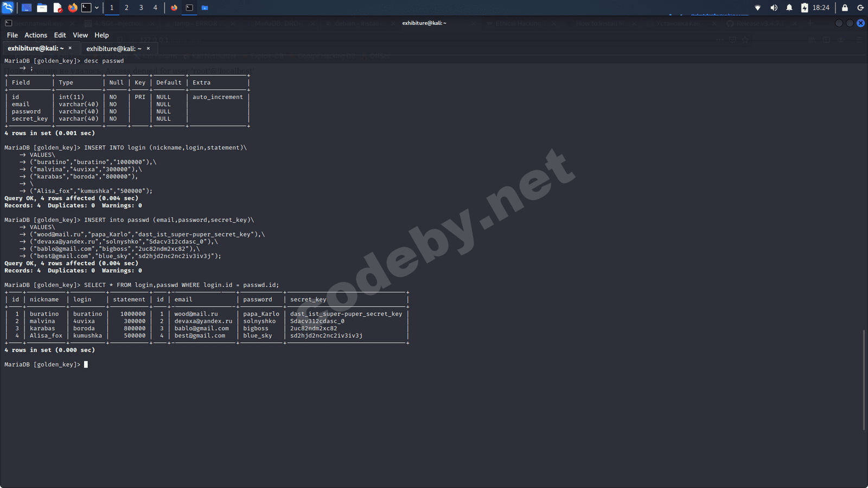Click the terminal window title-bar icon
The height and width of the screenshot is (488, 868).
pyautogui.click(x=9, y=23)
